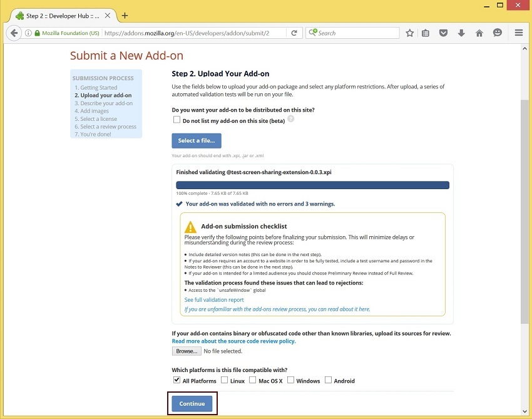Go back with the browser back arrow

click(x=14, y=33)
